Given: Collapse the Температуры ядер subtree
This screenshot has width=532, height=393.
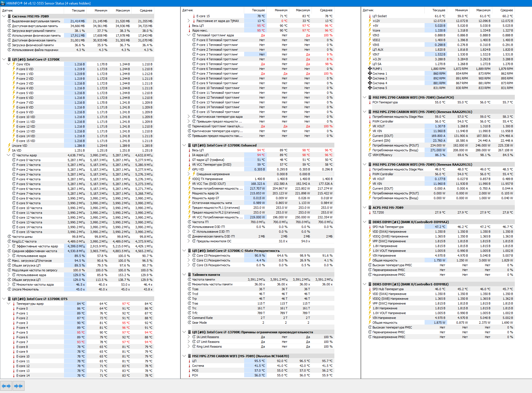Looking at the screenshot, I should coord(8,304).
